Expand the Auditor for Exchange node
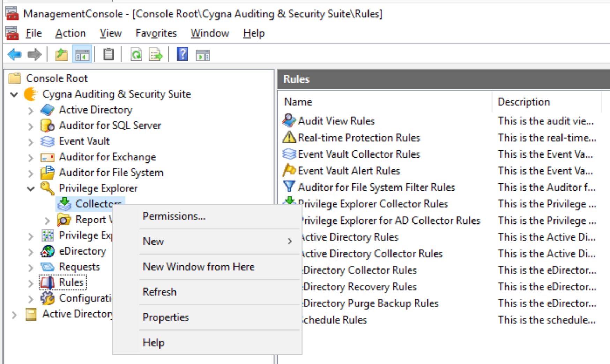Viewport: 610px width, 364px height. [31, 158]
